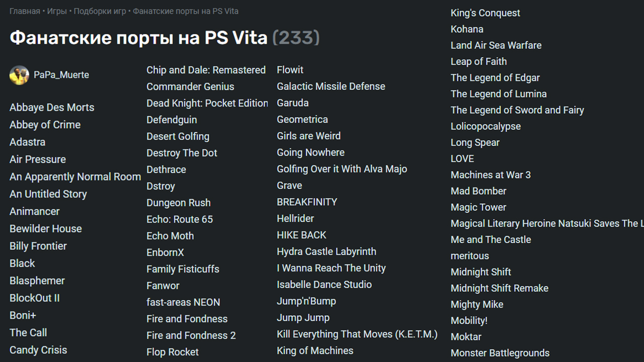Select An Untitled Story from the list

tap(48, 194)
